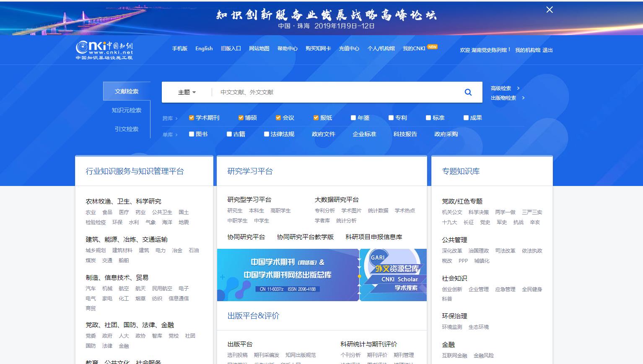Close the top forum banner

tap(550, 10)
